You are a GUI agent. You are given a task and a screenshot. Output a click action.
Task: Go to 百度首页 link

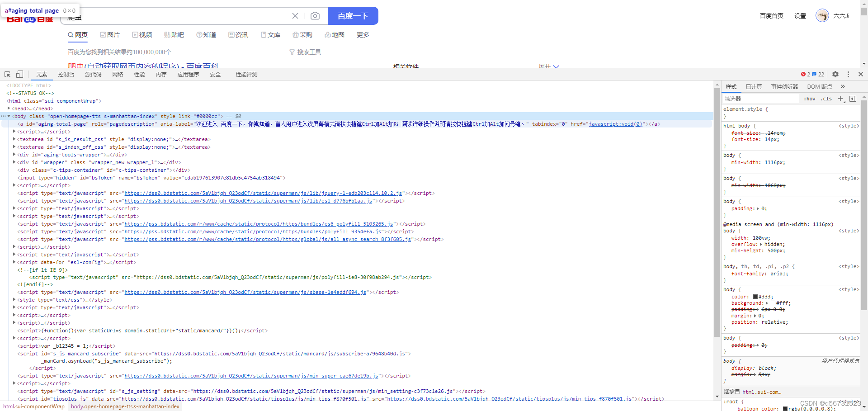pos(772,16)
